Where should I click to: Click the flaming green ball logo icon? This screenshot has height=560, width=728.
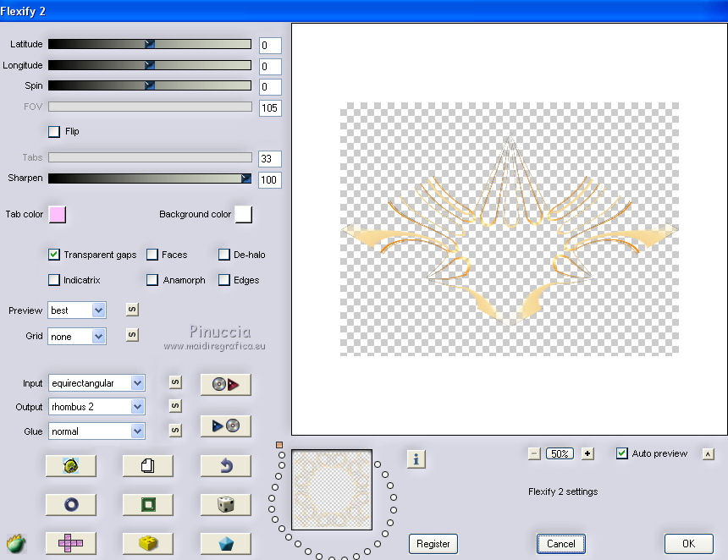[x=16, y=543]
